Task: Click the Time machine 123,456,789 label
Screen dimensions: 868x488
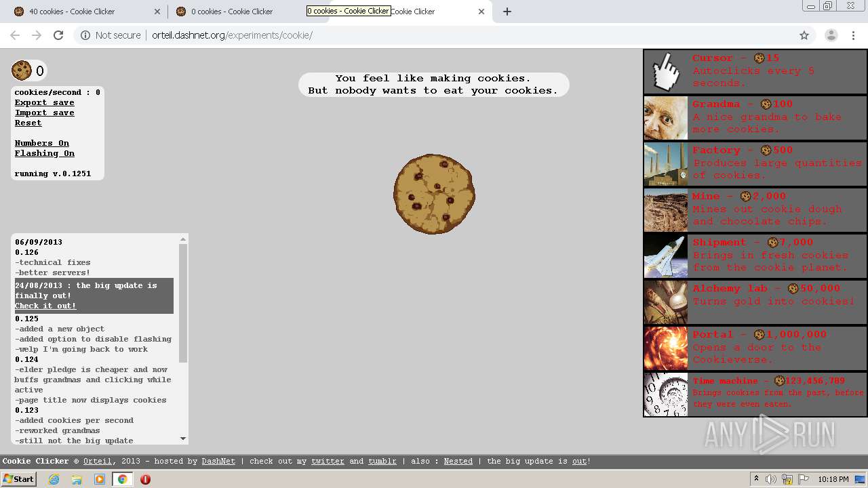Action: point(769,381)
